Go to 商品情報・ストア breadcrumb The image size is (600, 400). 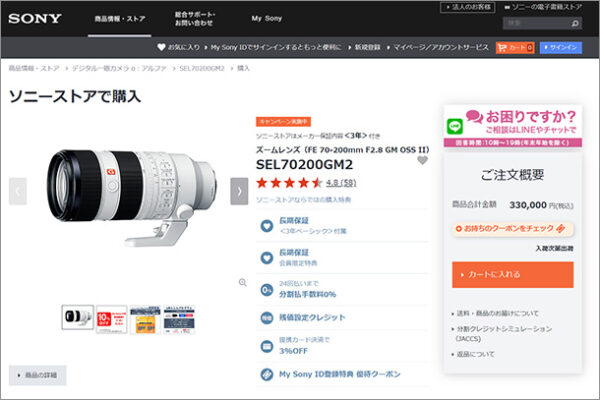click(x=34, y=68)
